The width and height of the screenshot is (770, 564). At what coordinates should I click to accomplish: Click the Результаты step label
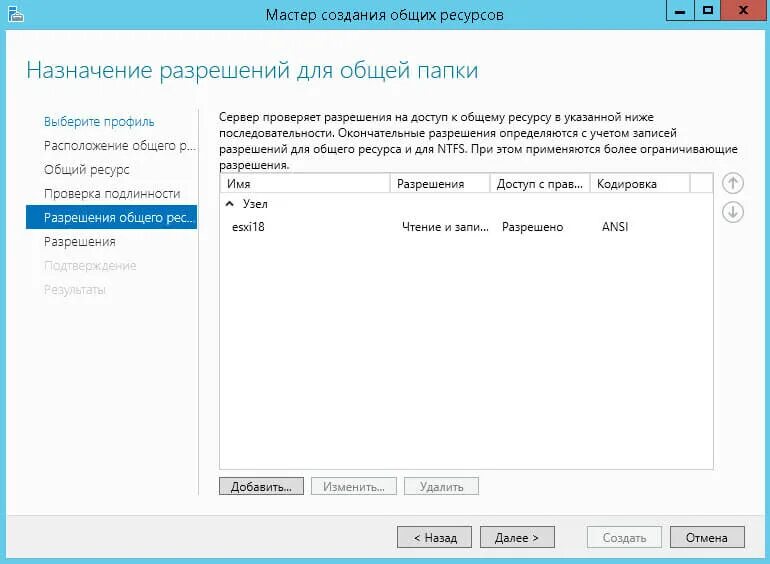point(75,290)
